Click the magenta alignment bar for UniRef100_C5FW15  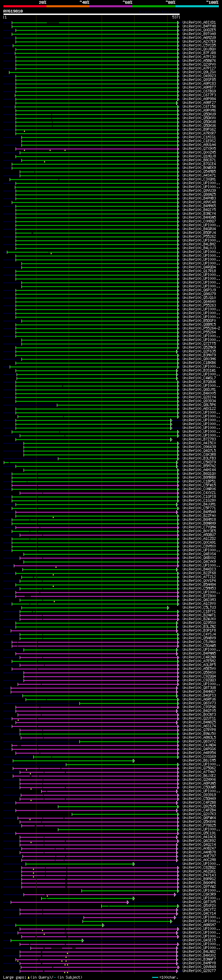95,485
